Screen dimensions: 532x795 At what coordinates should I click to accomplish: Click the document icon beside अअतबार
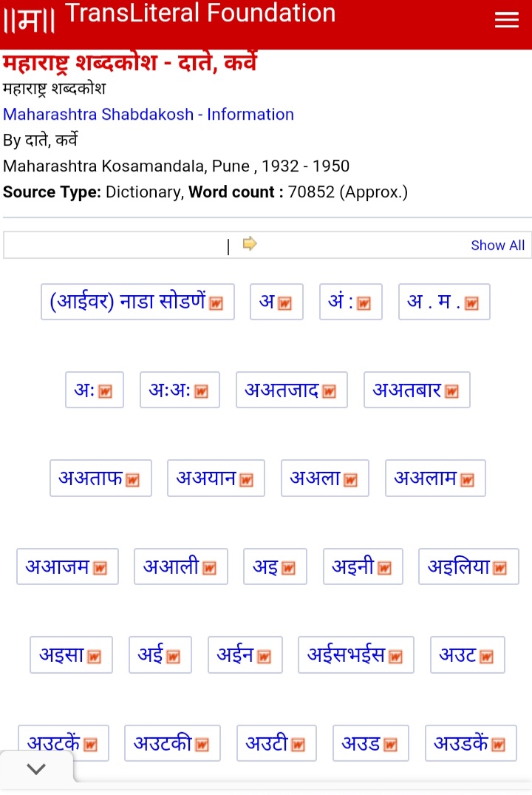pyautogui.click(x=451, y=392)
